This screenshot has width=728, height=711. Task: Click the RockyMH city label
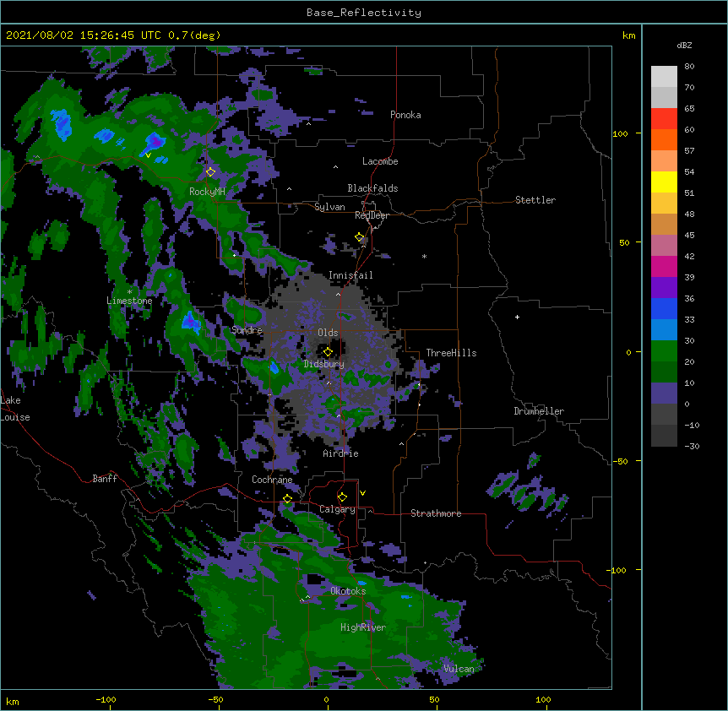(x=207, y=192)
